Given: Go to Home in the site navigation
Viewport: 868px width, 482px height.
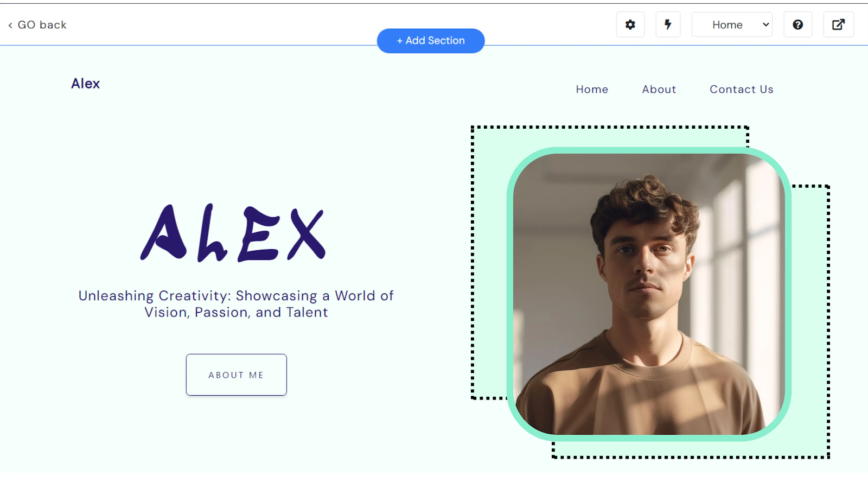Looking at the screenshot, I should tap(592, 89).
